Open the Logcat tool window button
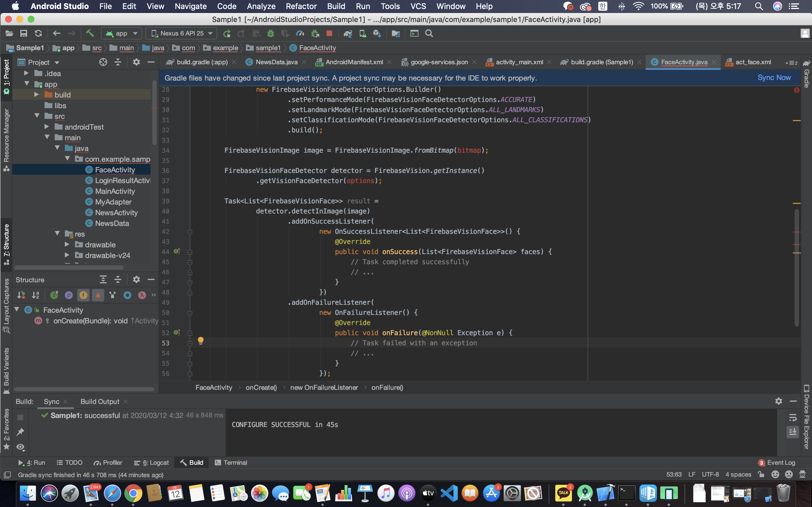This screenshot has height=507, width=812. pyautogui.click(x=152, y=462)
